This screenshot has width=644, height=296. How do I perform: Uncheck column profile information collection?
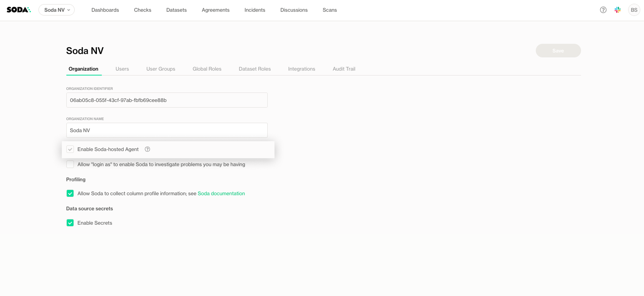click(x=70, y=193)
